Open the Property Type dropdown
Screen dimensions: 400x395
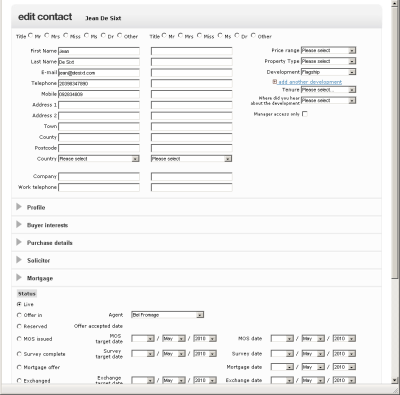click(328, 61)
